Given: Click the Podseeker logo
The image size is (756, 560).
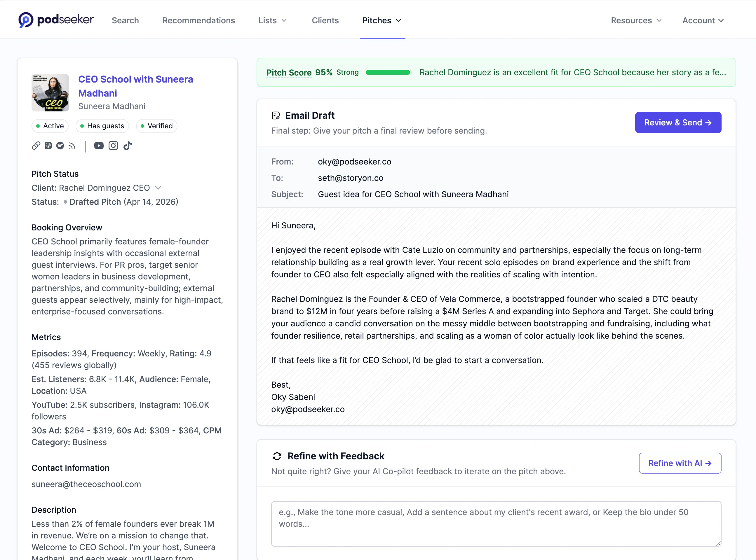Looking at the screenshot, I should [56, 20].
